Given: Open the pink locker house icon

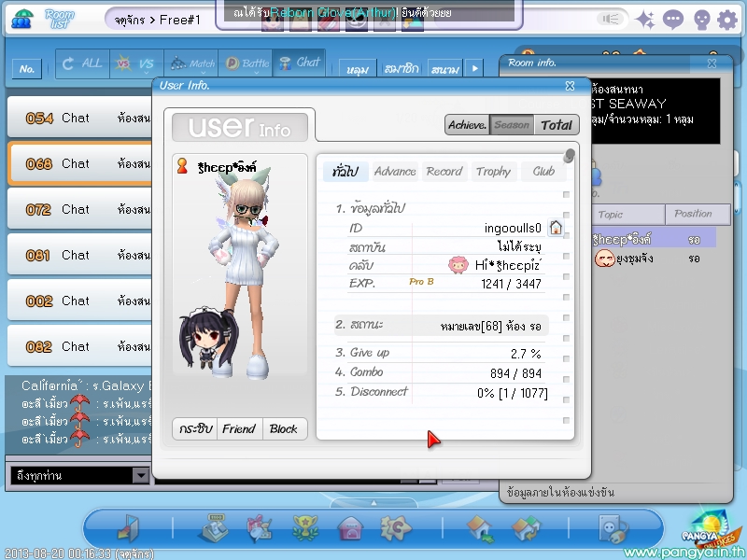Looking at the screenshot, I should click(351, 528).
